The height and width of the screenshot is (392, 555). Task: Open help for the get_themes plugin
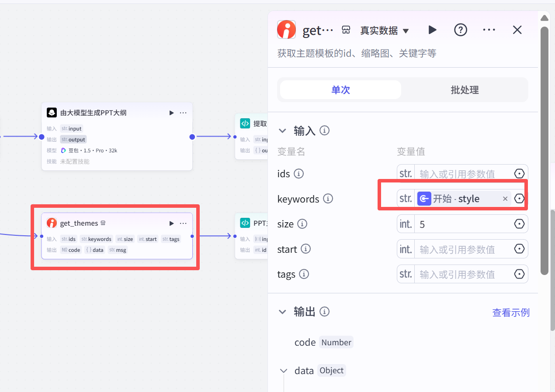point(461,30)
